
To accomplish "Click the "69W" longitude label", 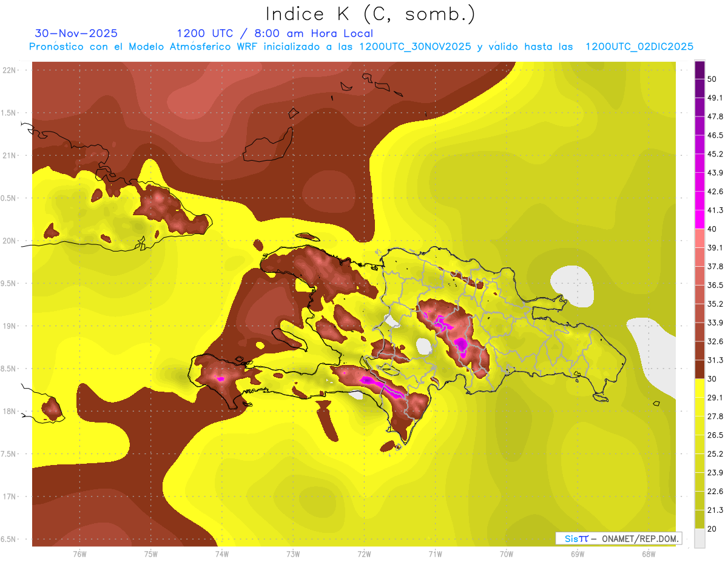I will pos(578,554).
